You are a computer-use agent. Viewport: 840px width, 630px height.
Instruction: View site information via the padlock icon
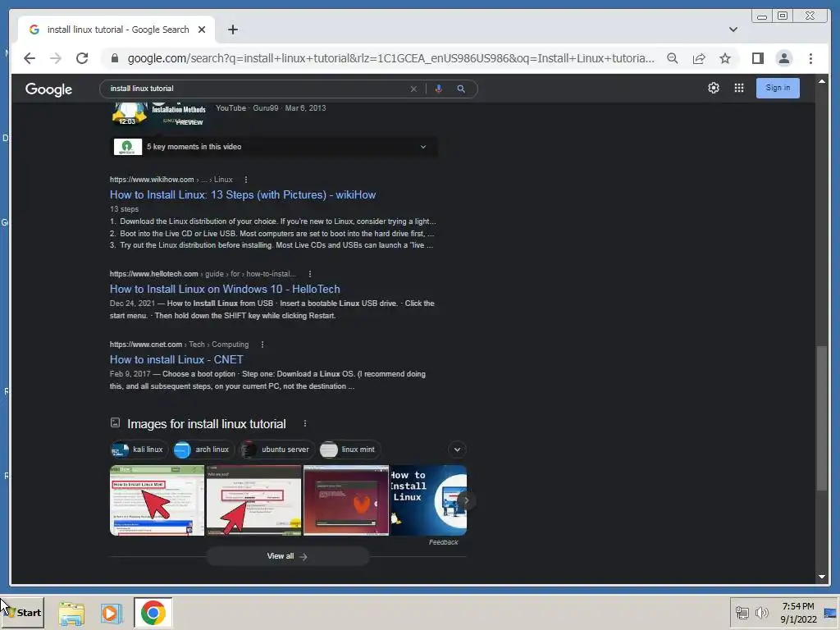coord(114,58)
